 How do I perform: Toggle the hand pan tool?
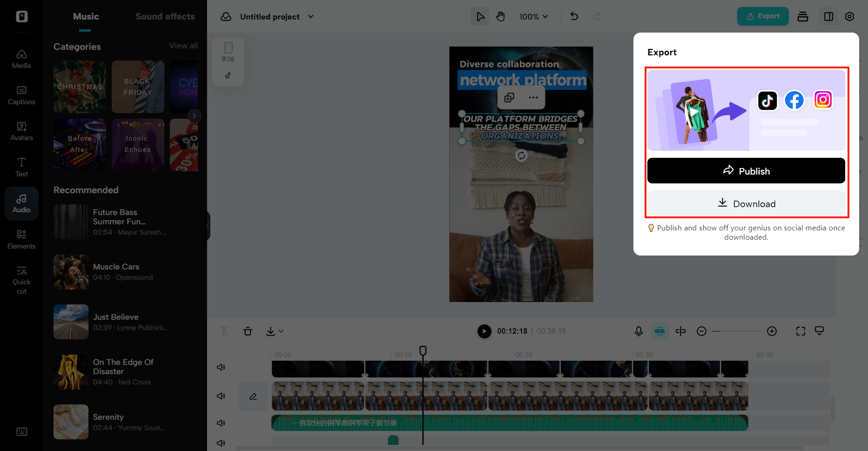pos(500,16)
